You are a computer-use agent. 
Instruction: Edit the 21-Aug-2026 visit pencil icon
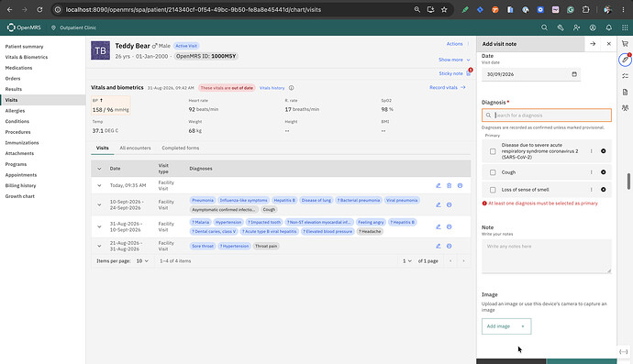[438, 246]
